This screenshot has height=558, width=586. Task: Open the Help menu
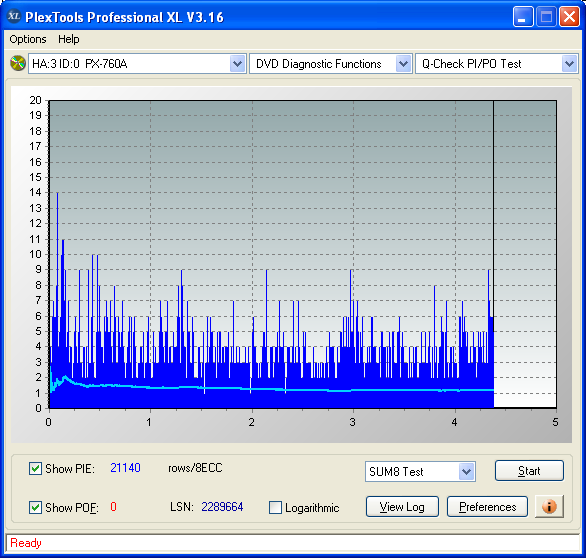pos(68,39)
